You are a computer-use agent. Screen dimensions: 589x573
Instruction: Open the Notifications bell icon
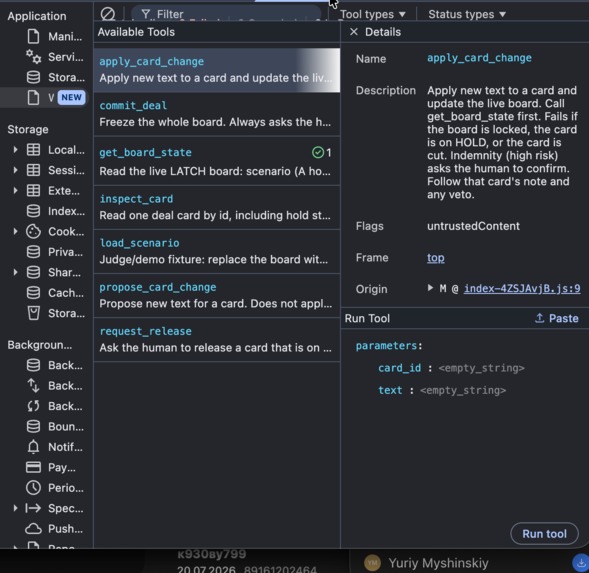(33, 447)
